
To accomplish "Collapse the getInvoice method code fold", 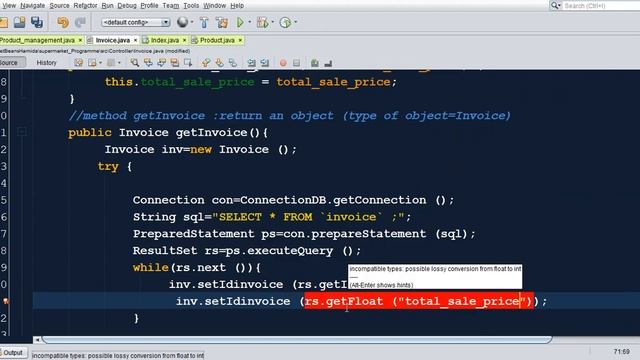I will (22, 132).
